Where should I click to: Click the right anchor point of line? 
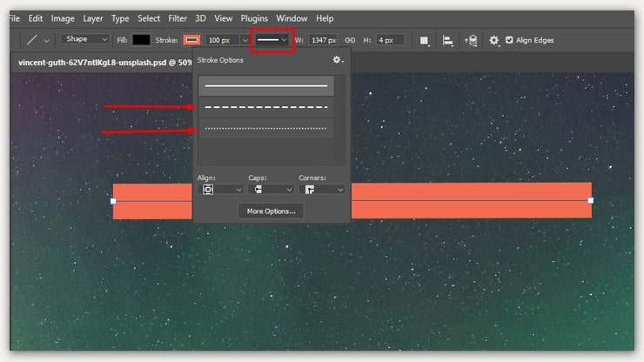click(x=591, y=200)
